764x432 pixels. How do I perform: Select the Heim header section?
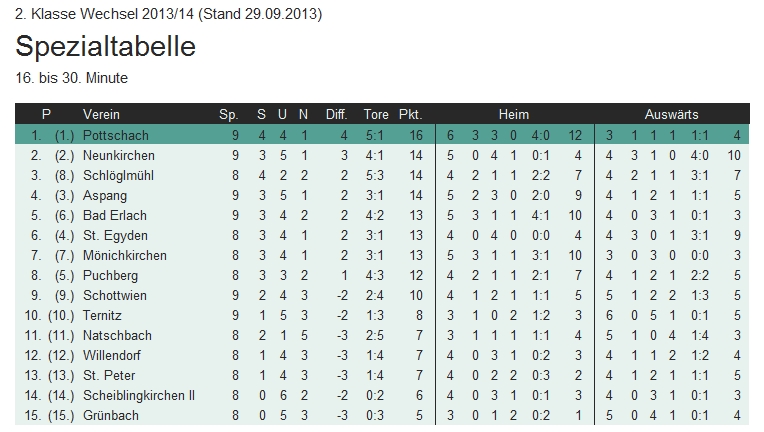514,115
